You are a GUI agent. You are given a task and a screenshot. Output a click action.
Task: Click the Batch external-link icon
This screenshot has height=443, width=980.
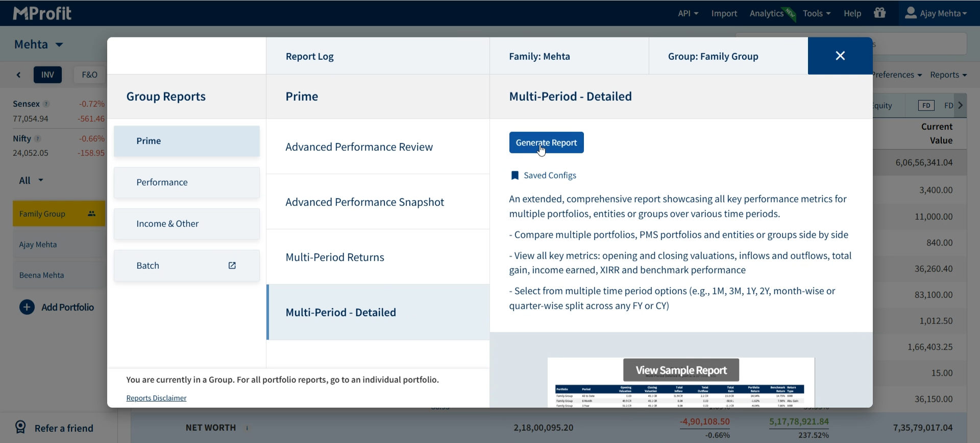[232, 266]
